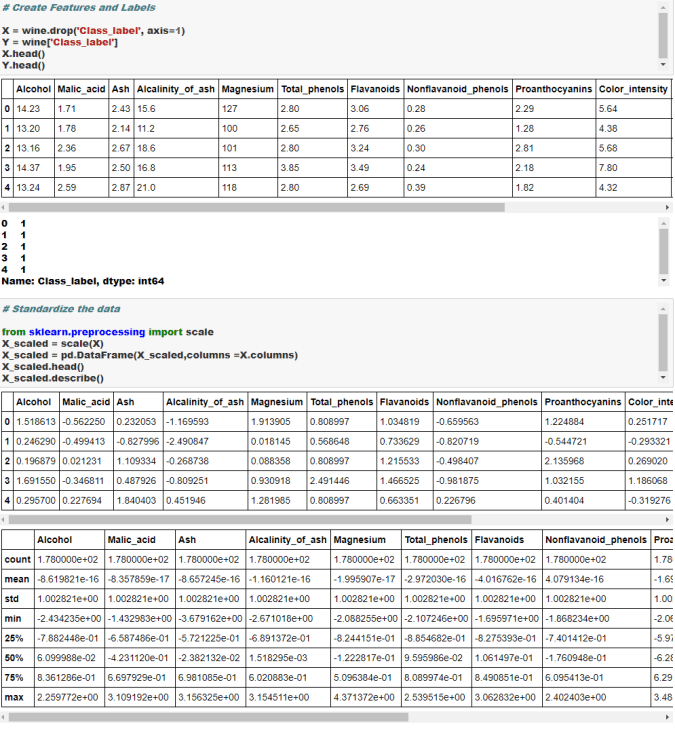This screenshot has height=729, width=675.
Task: Select the Nonflavanoid_phenols header in the describe table
Action: point(590,539)
